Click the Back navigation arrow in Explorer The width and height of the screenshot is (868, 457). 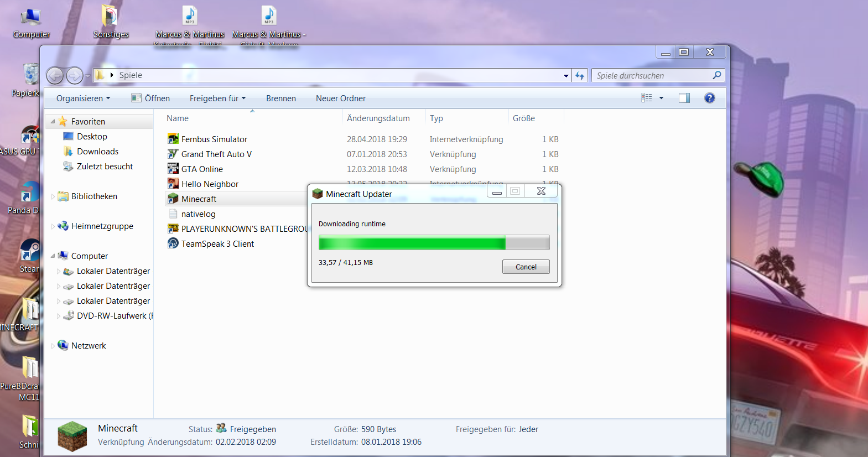[55, 75]
